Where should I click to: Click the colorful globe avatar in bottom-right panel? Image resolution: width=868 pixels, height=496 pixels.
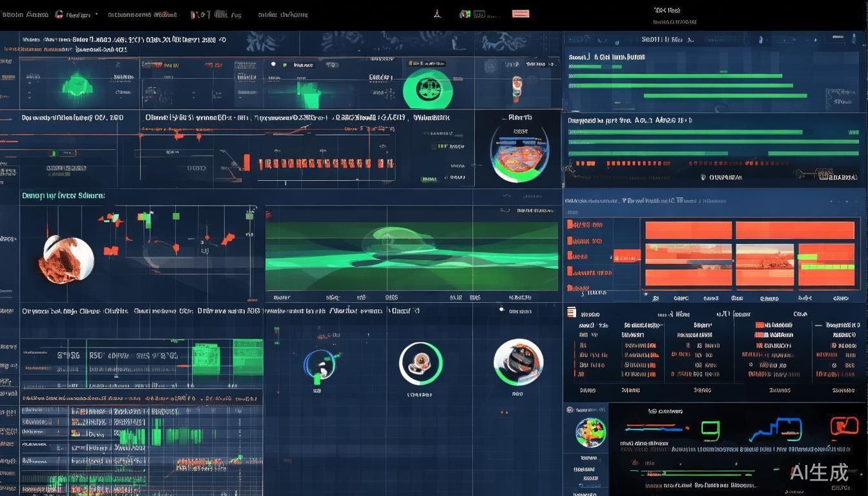tap(590, 432)
